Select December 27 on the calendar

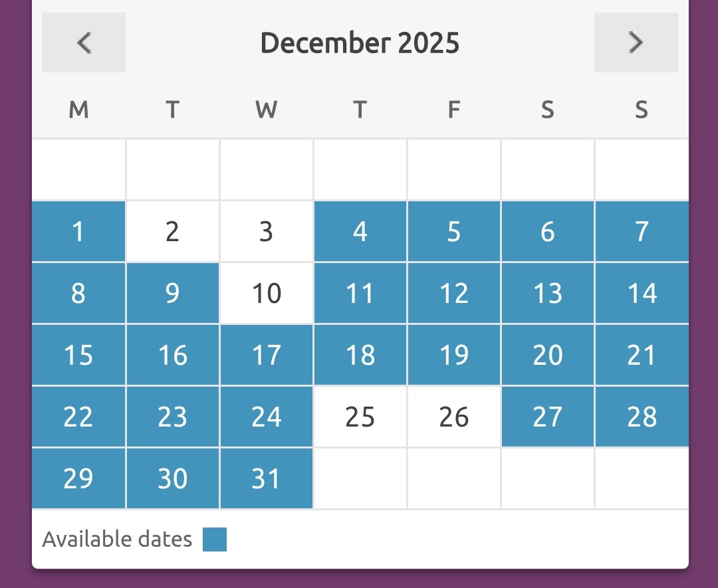click(548, 417)
